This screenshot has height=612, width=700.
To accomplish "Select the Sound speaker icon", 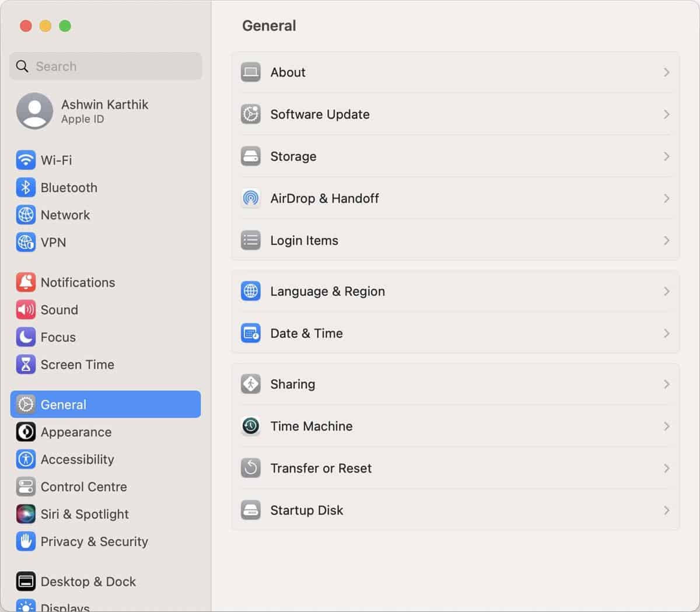I will [x=26, y=309].
